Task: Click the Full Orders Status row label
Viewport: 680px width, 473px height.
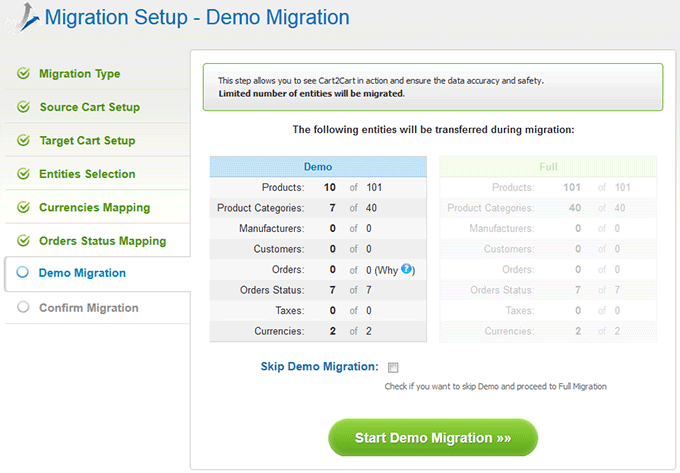Action: click(x=502, y=290)
